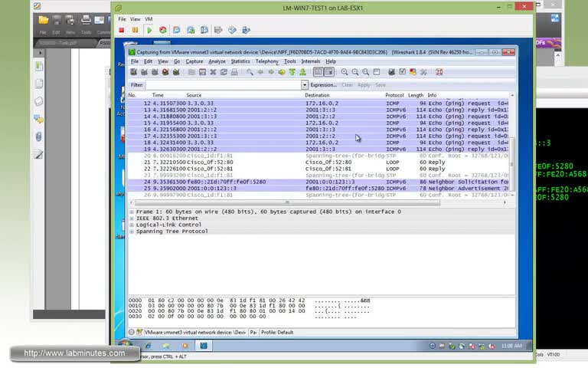Select packet 12 ICMP echo request row
The image size is (588, 368).
tap(318, 103)
